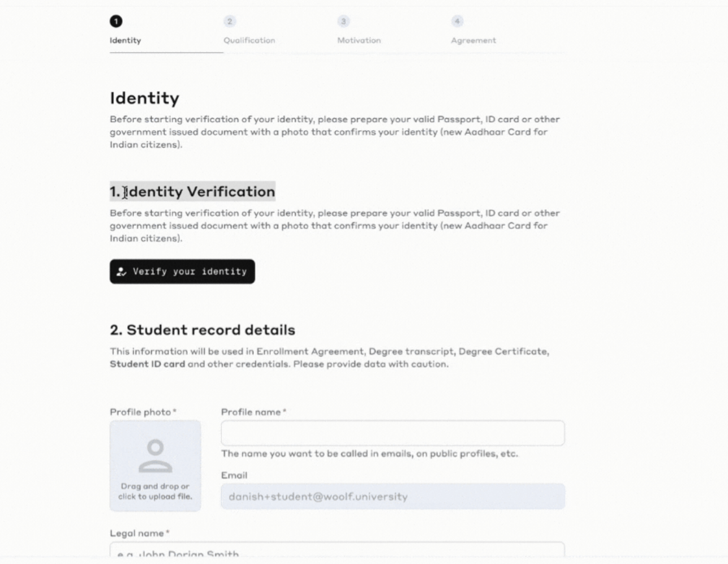Click step 2 Qualification circle indicator
The width and height of the screenshot is (728, 564).
[x=230, y=22]
